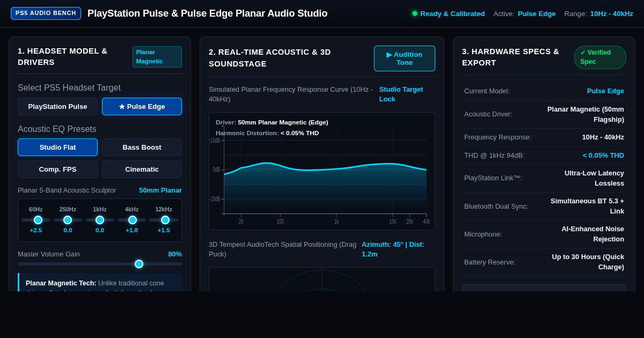Click the Driver 50mm Planar Magnetic (Edge) label

272,122
